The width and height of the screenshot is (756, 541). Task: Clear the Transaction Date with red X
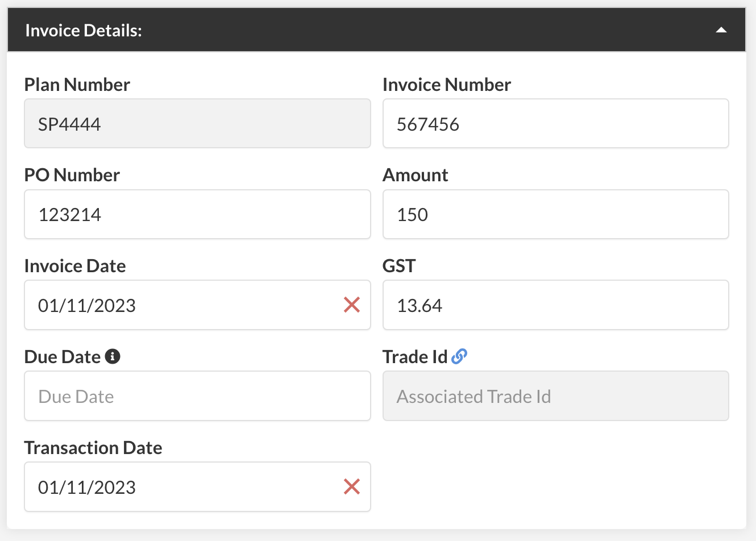point(352,486)
